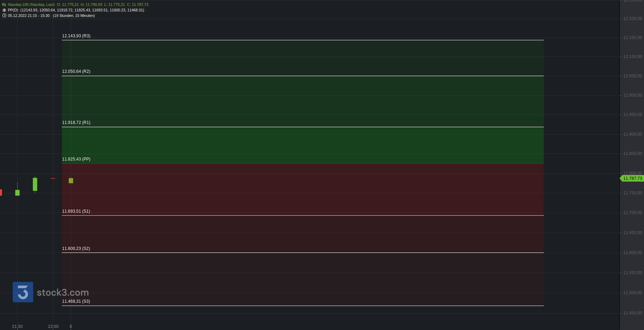Image resolution: width=644 pixels, height=330 pixels.
Task: Select the 12.050,64 (R2) resistance label
Action: tap(76, 71)
